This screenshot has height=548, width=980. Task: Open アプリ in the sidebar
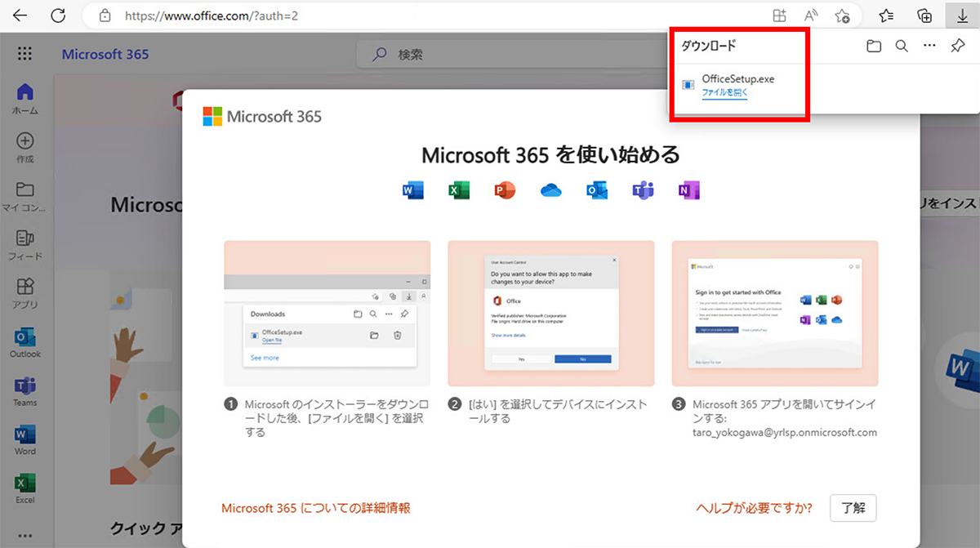point(25,295)
